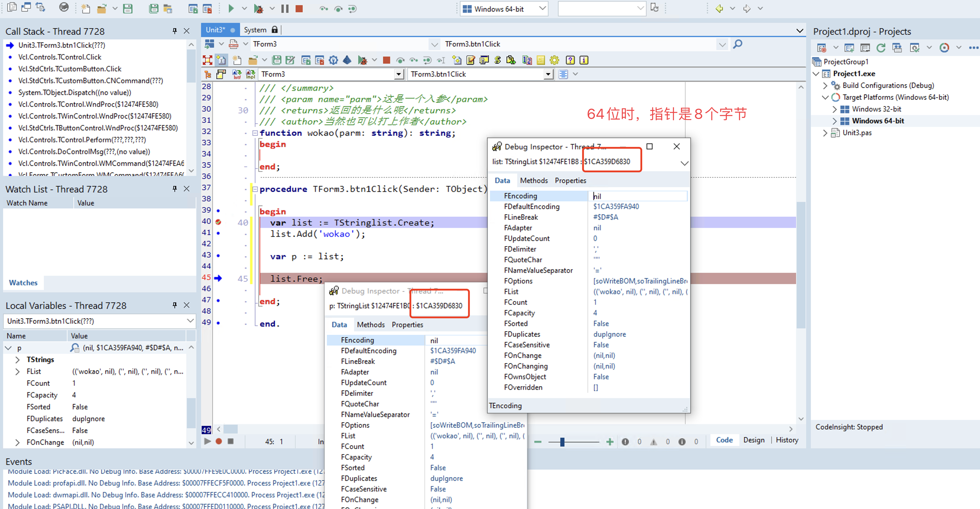Viewport: 980px width, 509px height.
Task: Click the Projects panel refresh icon
Action: click(x=881, y=48)
